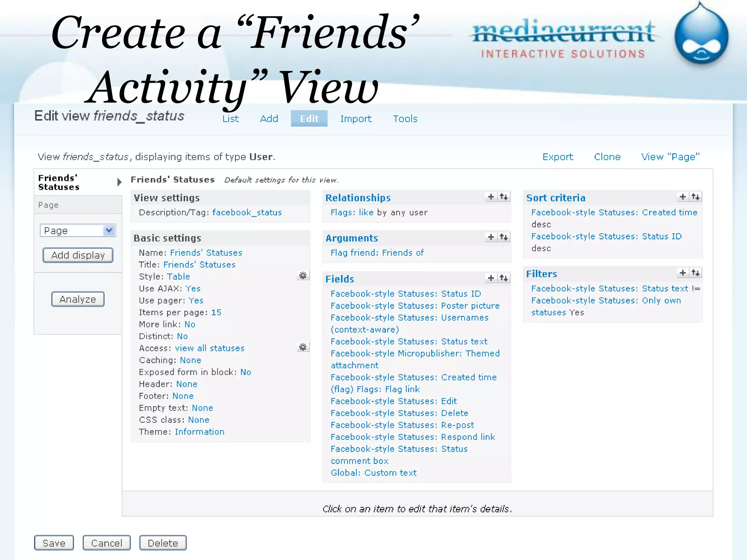
Task: Delete the view
Action: point(163,543)
